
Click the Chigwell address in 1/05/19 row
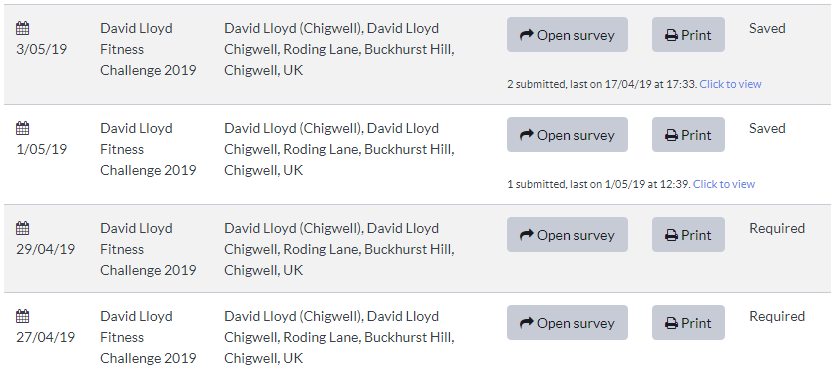coord(339,149)
